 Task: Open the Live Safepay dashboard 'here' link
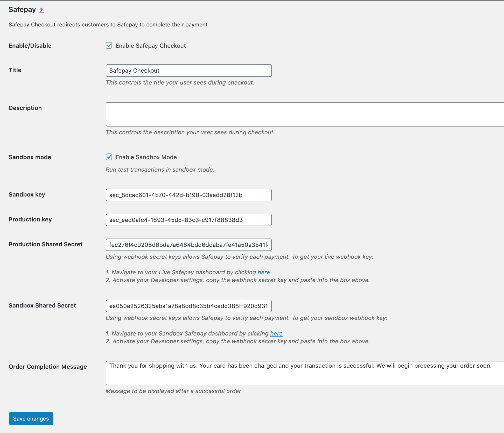264,272
